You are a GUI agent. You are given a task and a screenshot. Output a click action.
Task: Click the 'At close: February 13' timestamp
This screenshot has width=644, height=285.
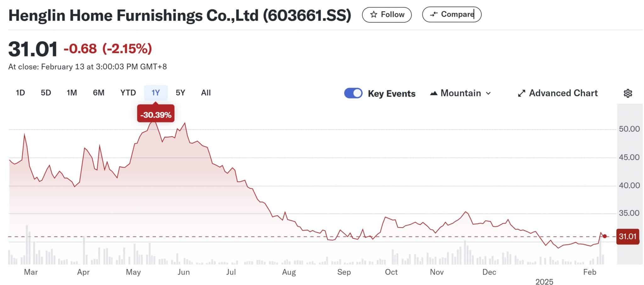87,67
